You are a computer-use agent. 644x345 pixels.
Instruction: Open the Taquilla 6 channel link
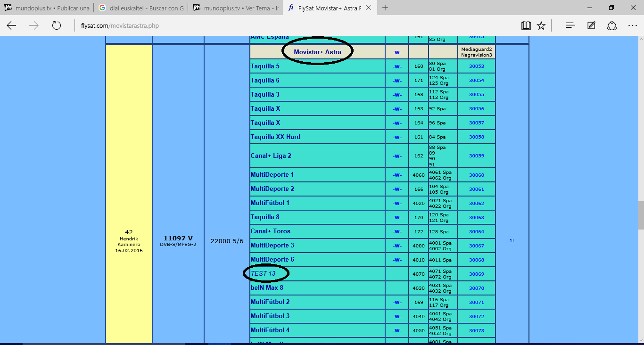point(265,80)
